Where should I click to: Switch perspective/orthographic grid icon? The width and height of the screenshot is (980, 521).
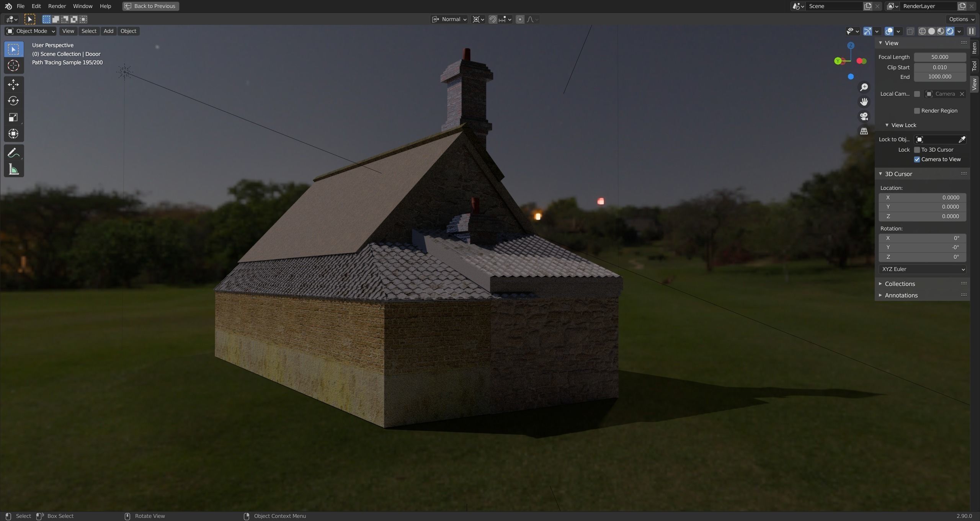864,131
